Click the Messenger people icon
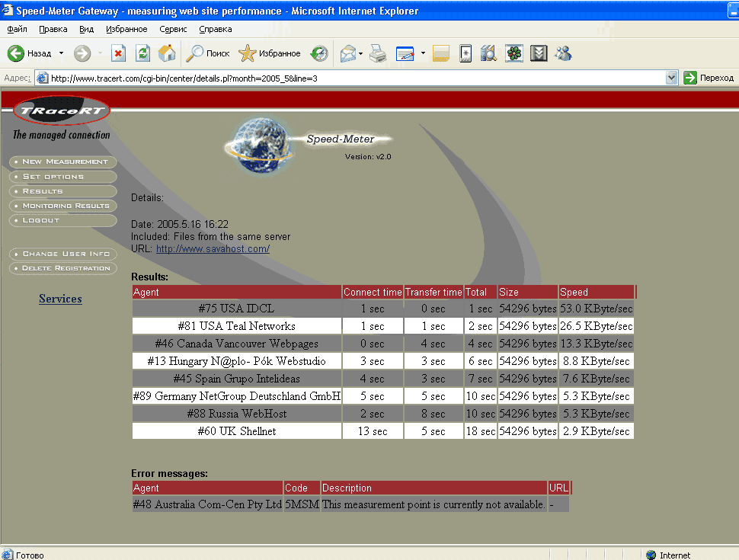This screenshot has width=739, height=560. 563,53
